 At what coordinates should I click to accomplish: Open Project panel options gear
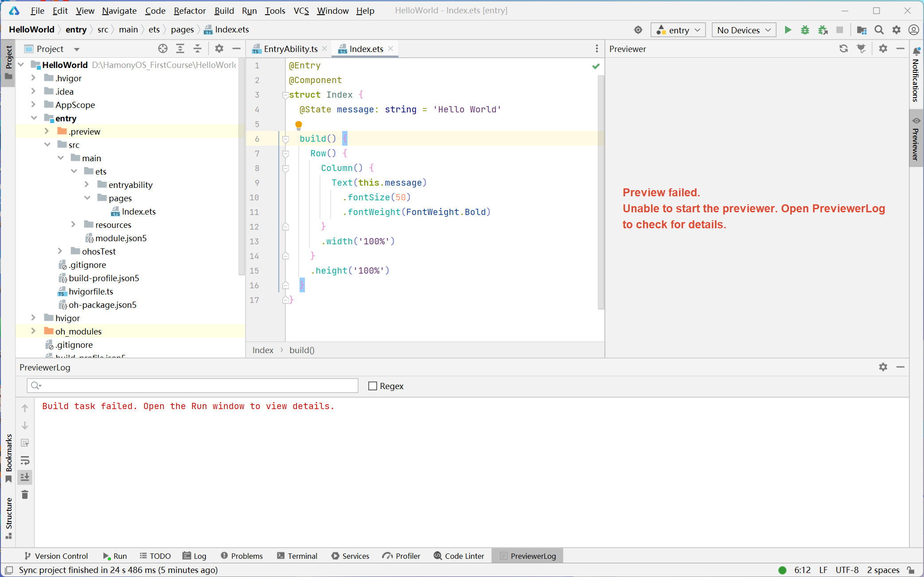(x=219, y=48)
